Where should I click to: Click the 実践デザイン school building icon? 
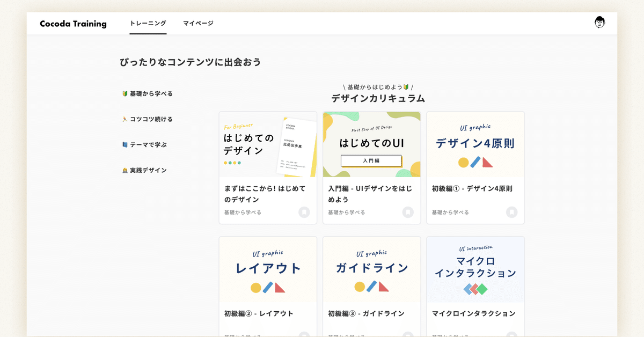[x=123, y=170]
